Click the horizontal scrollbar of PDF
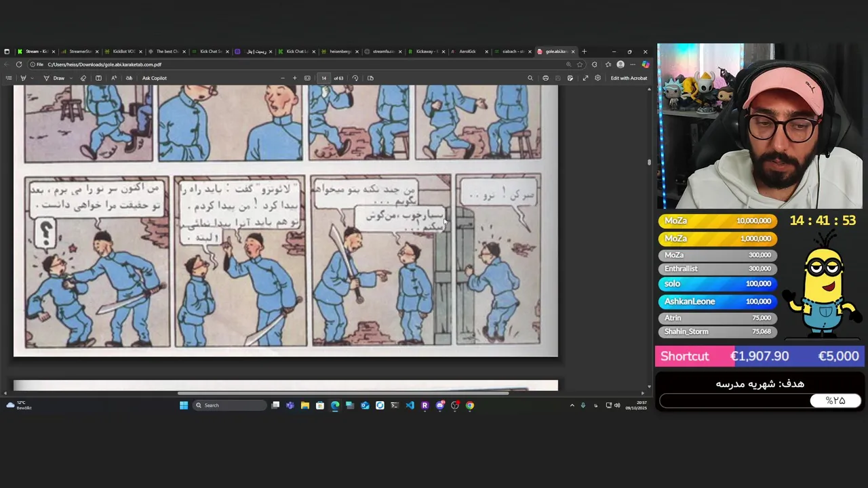The image size is (868, 488). pyautogui.click(x=342, y=393)
